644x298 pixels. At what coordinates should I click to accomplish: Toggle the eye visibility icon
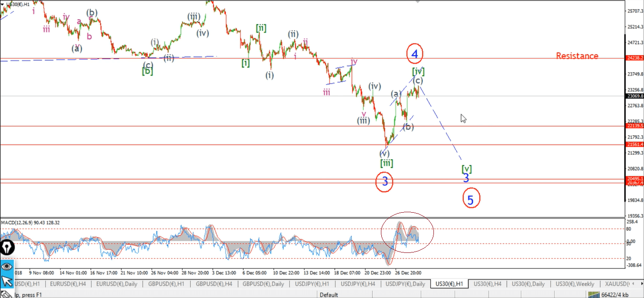(x=7, y=266)
